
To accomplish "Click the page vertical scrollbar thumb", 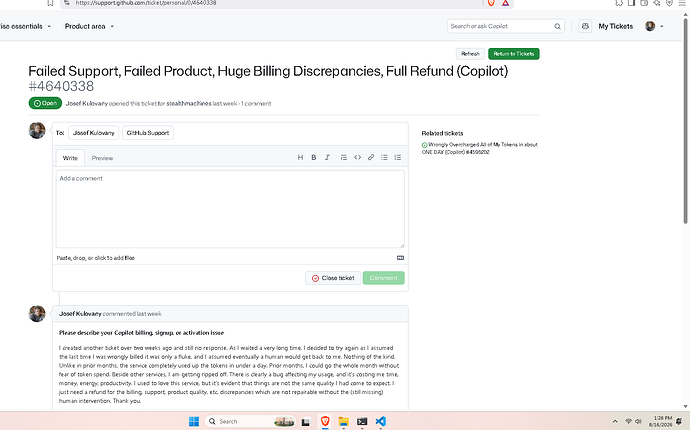I will (685, 121).
